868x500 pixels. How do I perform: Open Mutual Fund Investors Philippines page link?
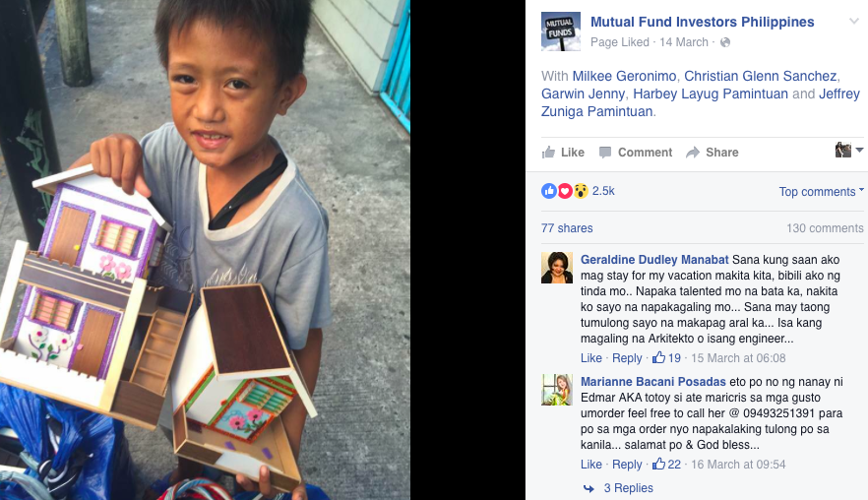pos(702,23)
